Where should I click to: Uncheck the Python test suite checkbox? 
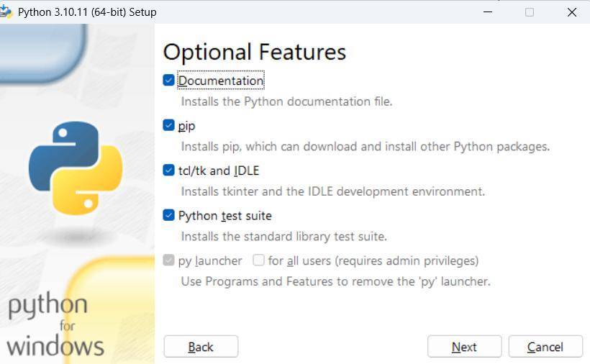point(168,216)
